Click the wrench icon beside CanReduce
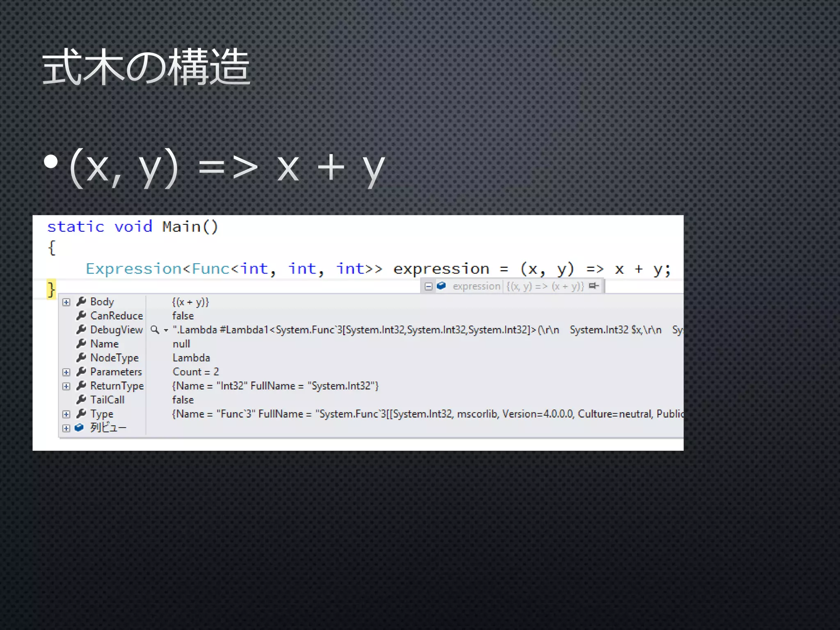Viewport: 840px width, 630px height. pyautogui.click(x=81, y=315)
